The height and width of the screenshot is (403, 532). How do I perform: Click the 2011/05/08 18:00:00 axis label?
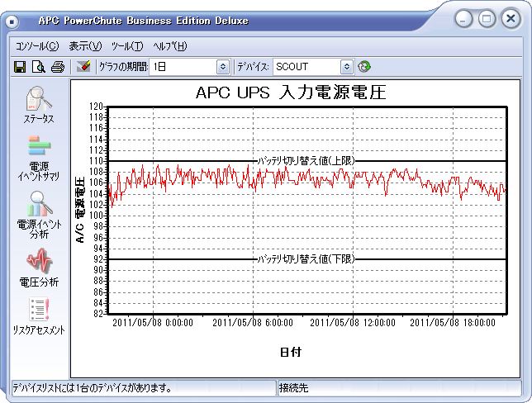tap(453, 322)
